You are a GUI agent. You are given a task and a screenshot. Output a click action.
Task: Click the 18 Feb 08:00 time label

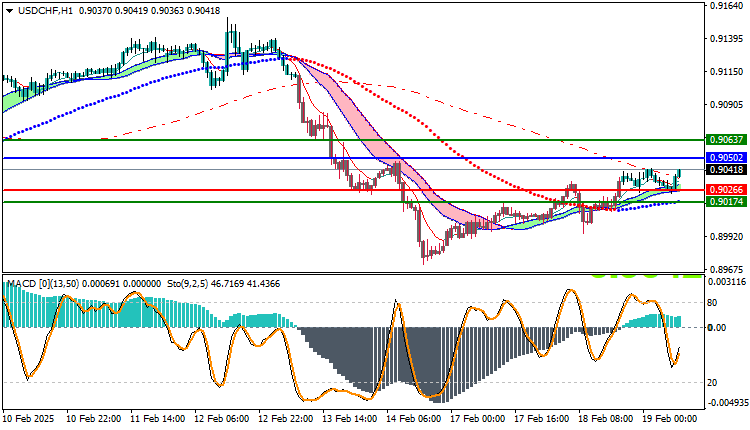606,419
